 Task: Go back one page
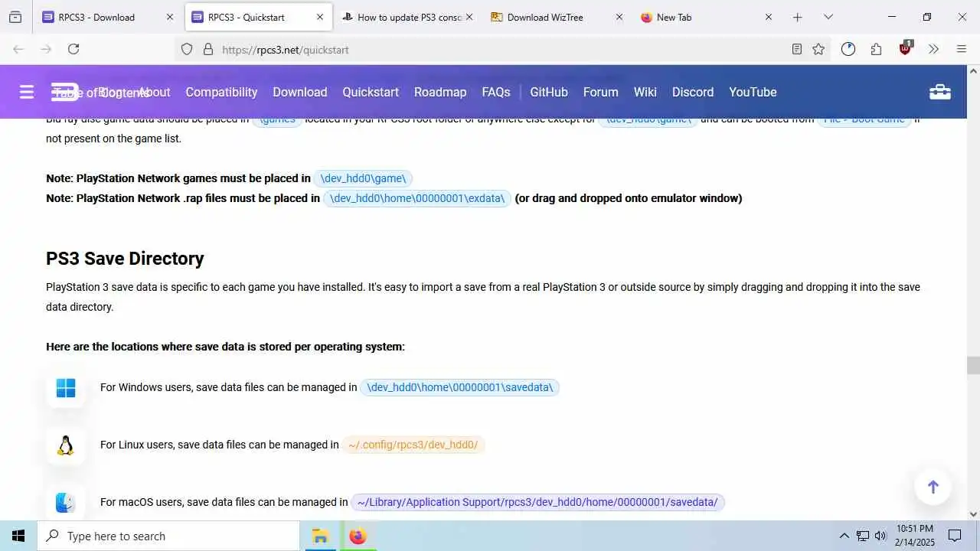[18, 49]
